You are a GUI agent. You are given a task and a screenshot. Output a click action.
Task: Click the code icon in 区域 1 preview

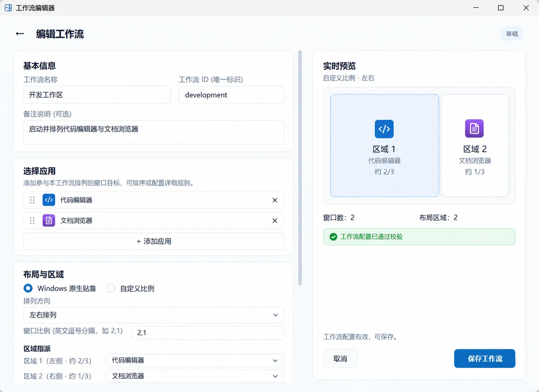[x=384, y=129]
